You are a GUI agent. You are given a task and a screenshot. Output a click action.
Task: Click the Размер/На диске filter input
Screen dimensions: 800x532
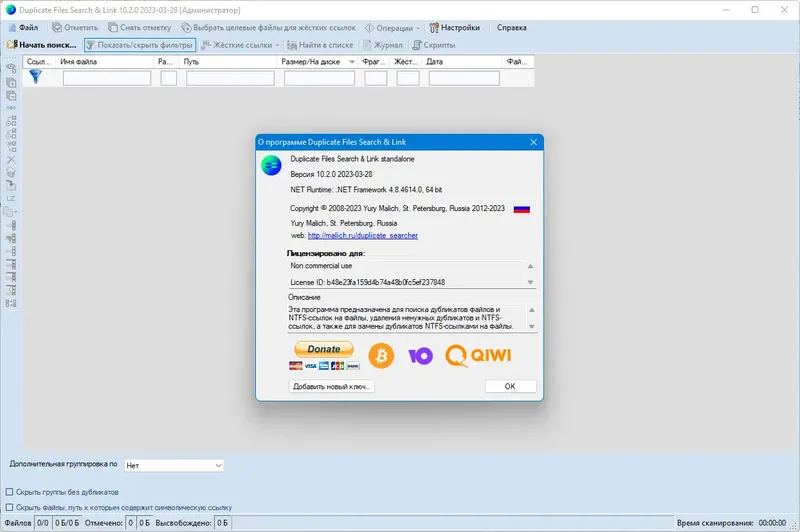[x=319, y=78]
